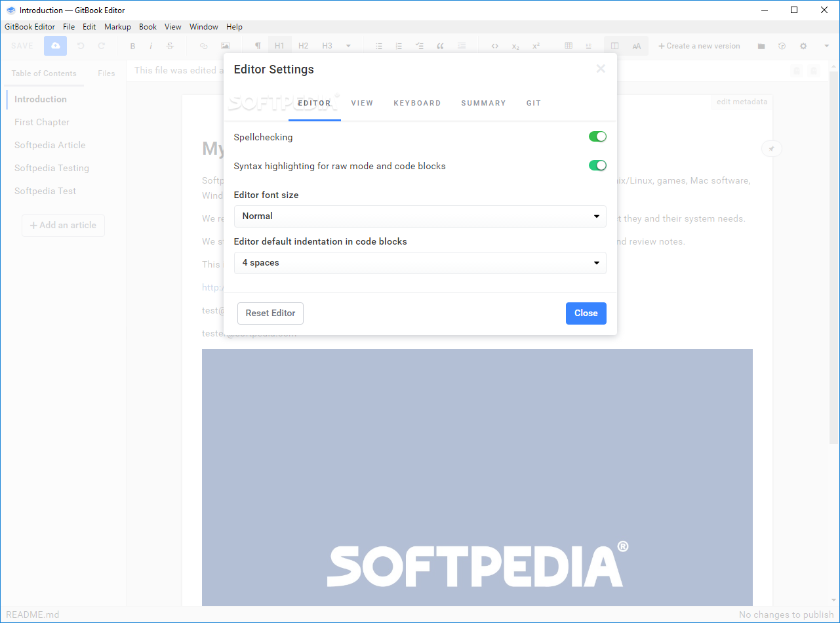Click the cloud publish icon in toolbar

[x=55, y=46]
